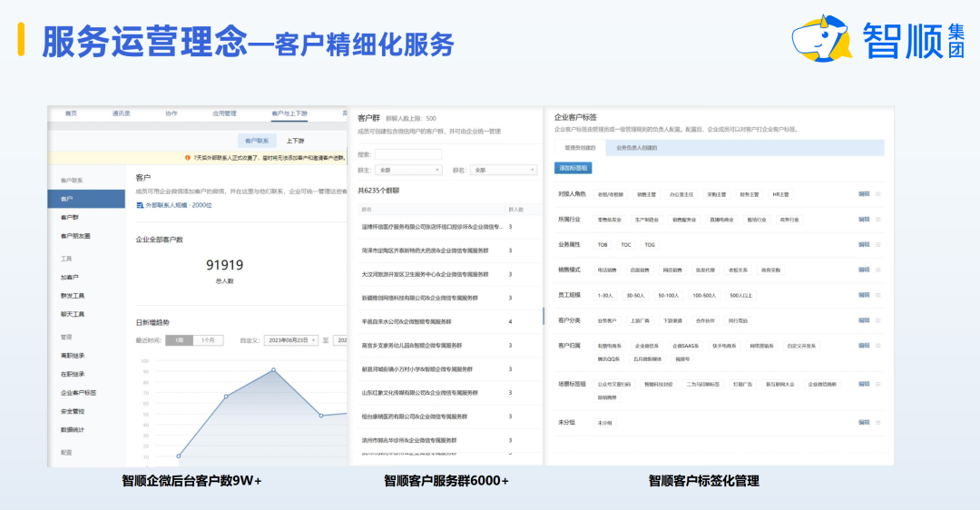
Task: Click 编辑 for the 销售模式 row
Action: [864, 270]
